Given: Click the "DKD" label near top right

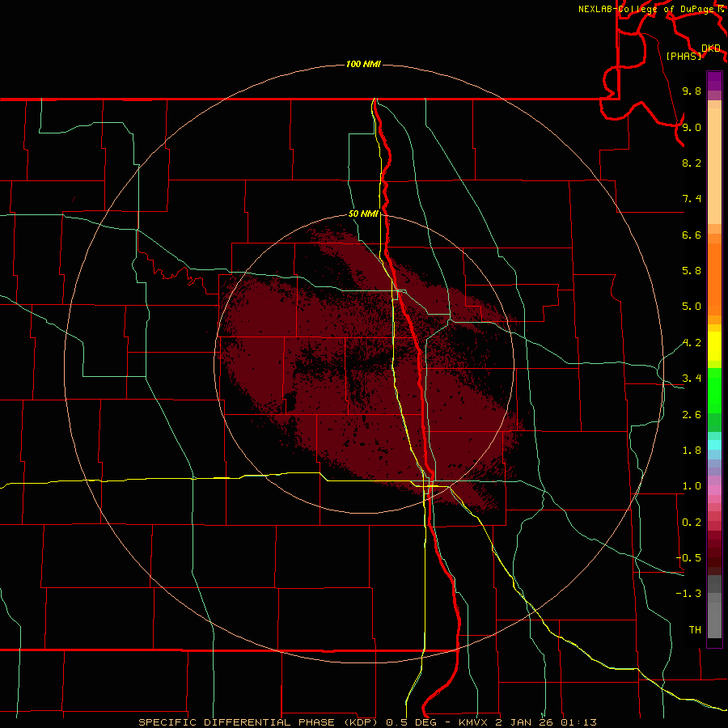Looking at the screenshot, I should [711, 49].
